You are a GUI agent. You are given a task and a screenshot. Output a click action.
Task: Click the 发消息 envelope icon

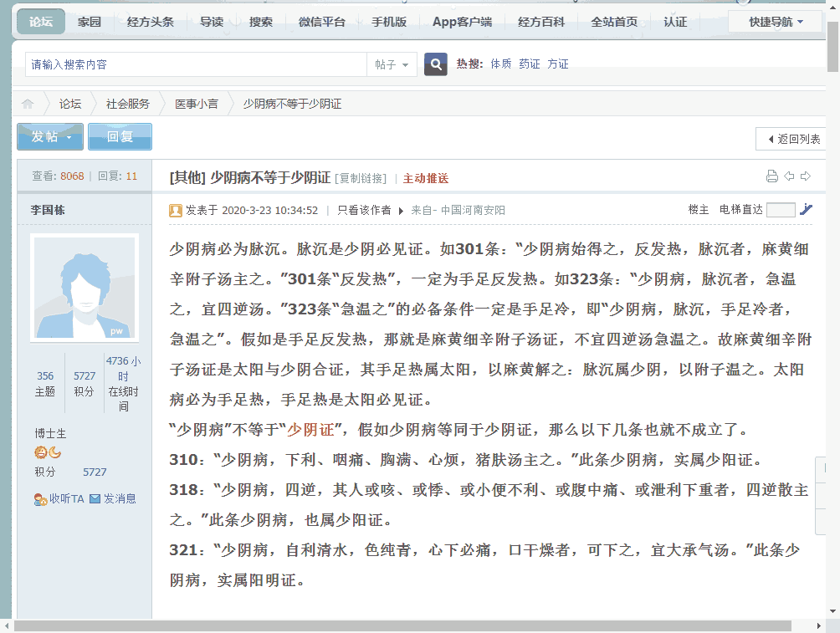(x=95, y=499)
